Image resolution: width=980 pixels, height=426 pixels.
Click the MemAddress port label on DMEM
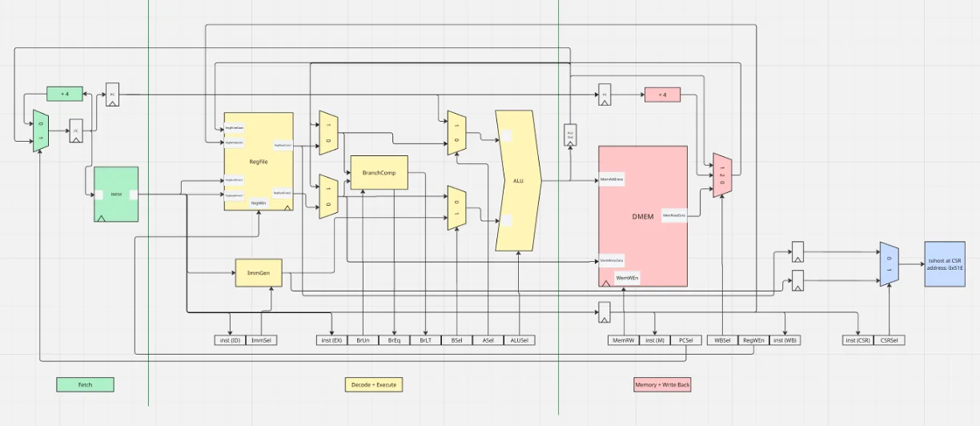(612, 179)
